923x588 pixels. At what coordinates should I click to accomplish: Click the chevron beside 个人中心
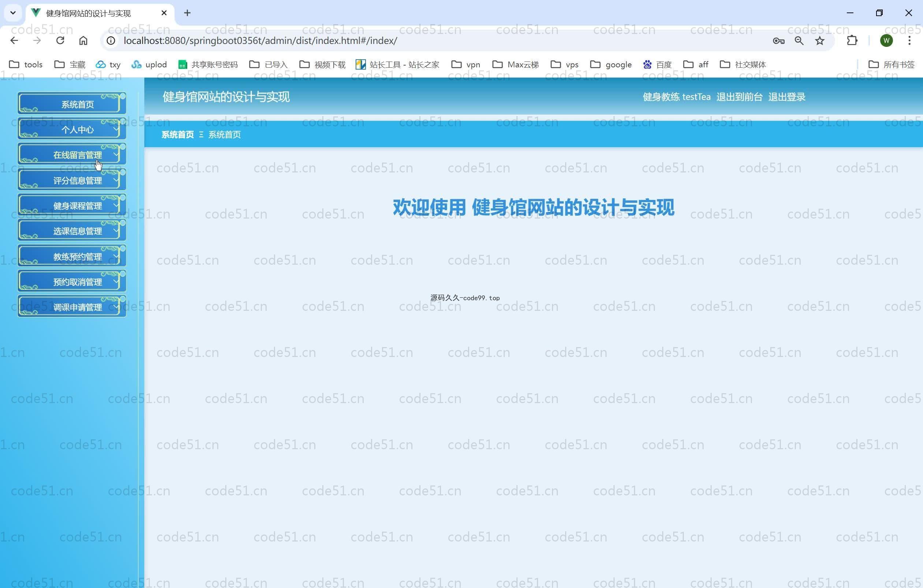pos(115,129)
